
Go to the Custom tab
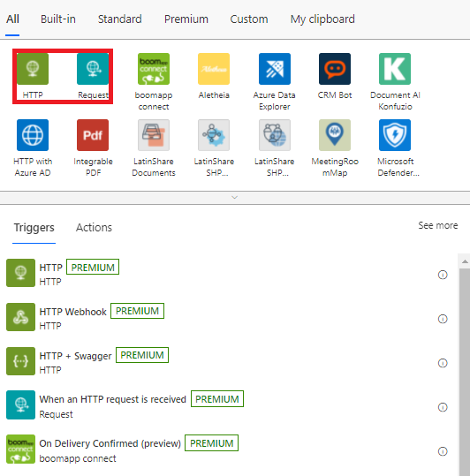(x=249, y=19)
